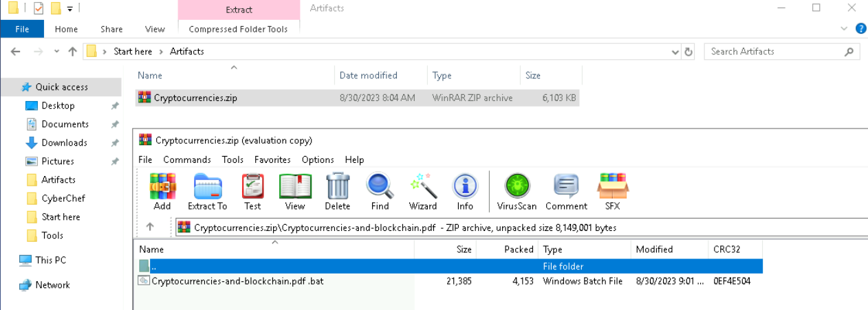Expand the ribbon with the chevron

click(x=845, y=29)
